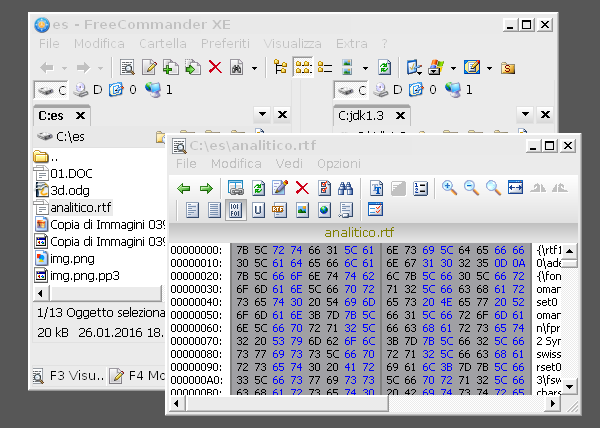Toggle Unicode view mode U button
The height and width of the screenshot is (428, 600).
click(258, 210)
